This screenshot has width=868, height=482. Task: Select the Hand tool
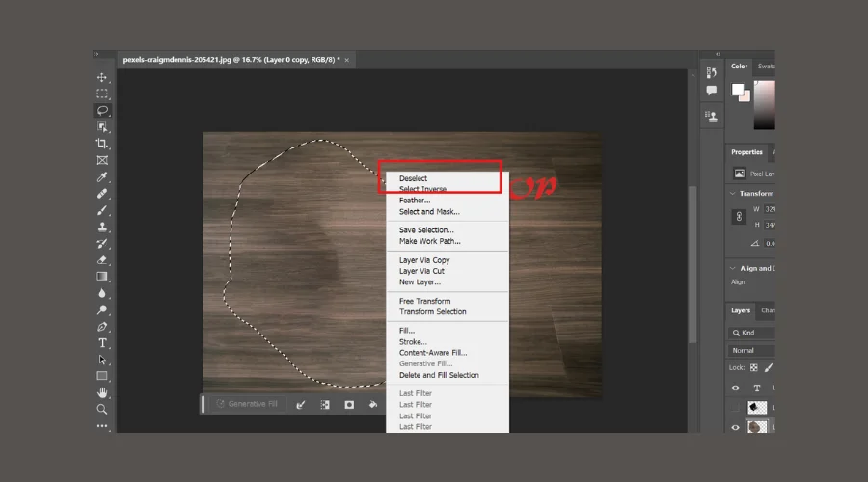tap(102, 393)
